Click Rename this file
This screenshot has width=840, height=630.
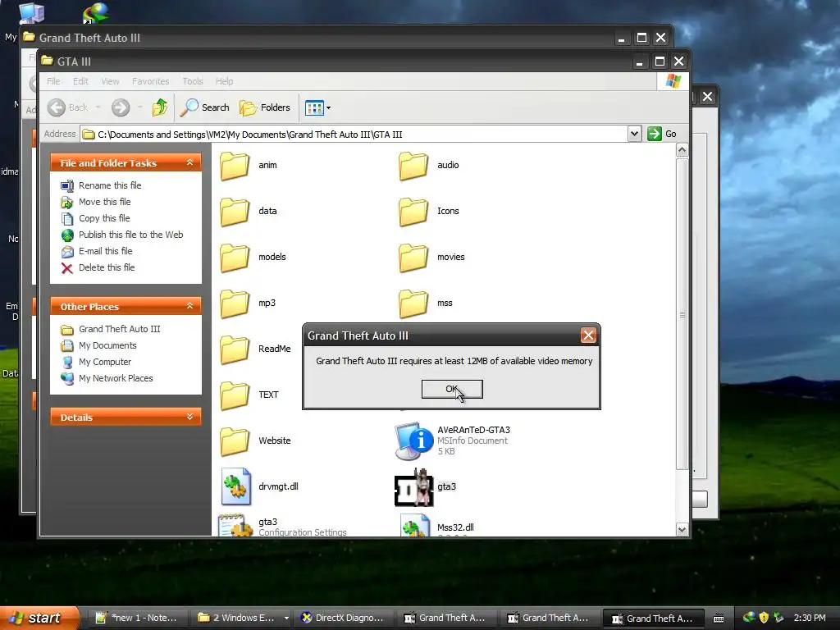click(110, 185)
